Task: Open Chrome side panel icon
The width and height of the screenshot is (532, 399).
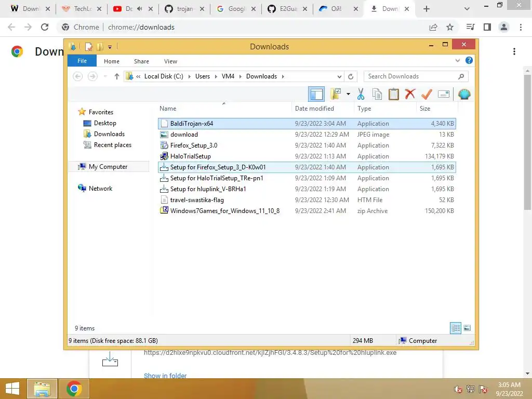Action: (487, 27)
